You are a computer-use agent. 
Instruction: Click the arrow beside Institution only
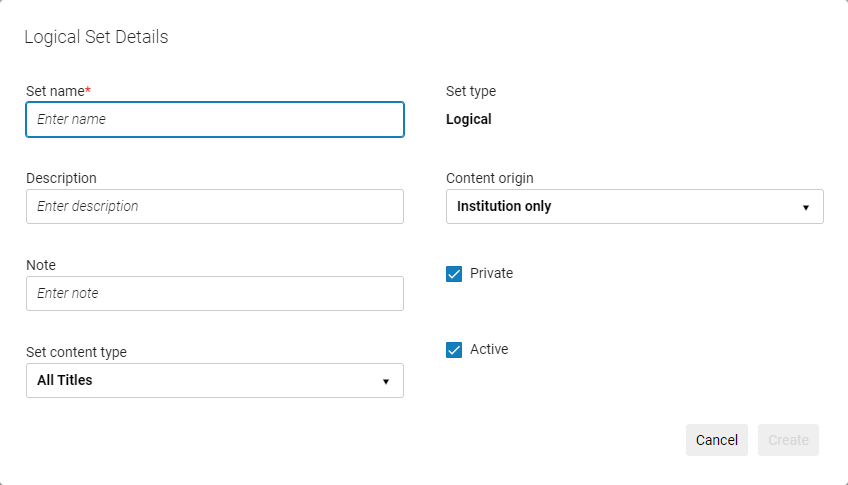(x=805, y=207)
